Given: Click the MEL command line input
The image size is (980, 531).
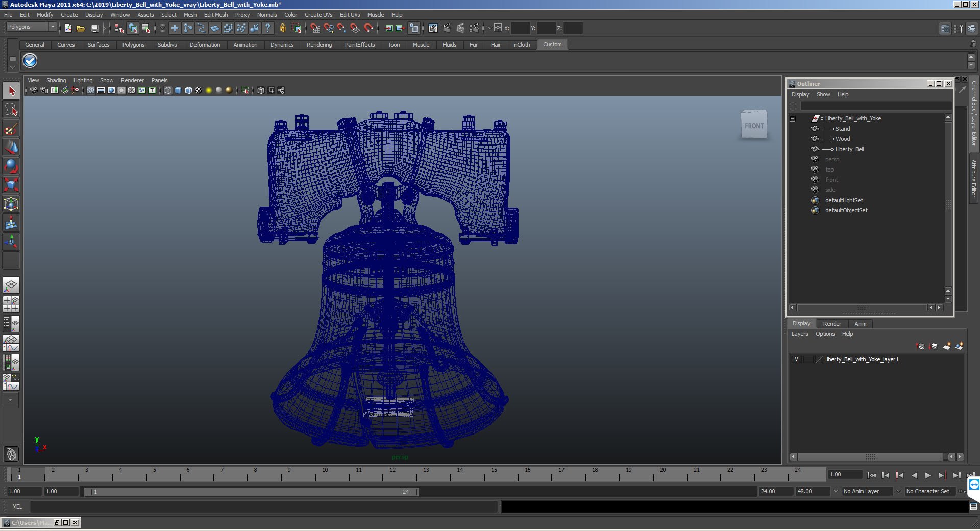Looking at the screenshot, I should click(x=263, y=506).
